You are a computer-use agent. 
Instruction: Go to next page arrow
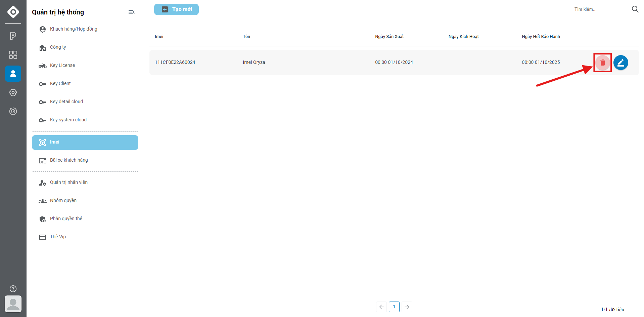point(407,307)
